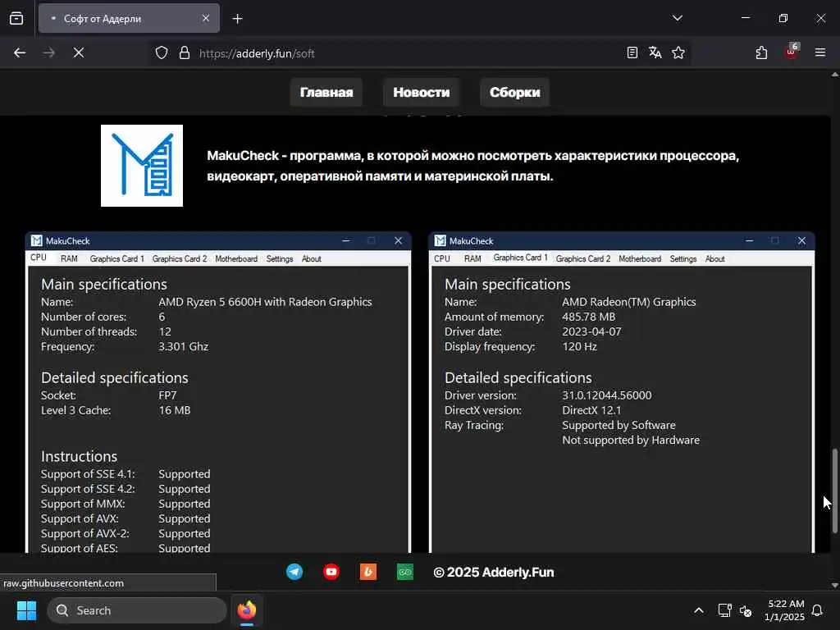The width and height of the screenshot is (840, 630).
Task: Click the muted volume tray icon
Action: 746,610
